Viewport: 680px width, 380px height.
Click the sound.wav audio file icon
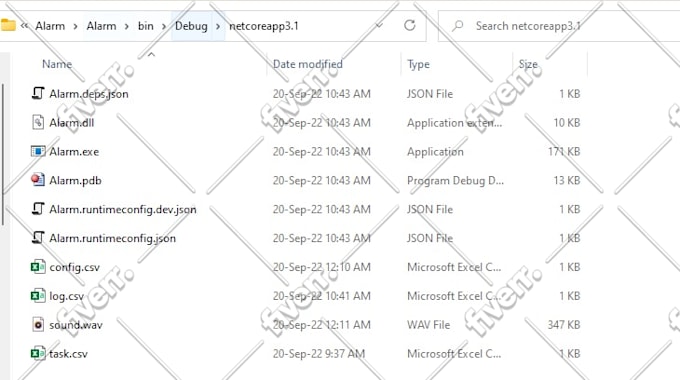38,324
